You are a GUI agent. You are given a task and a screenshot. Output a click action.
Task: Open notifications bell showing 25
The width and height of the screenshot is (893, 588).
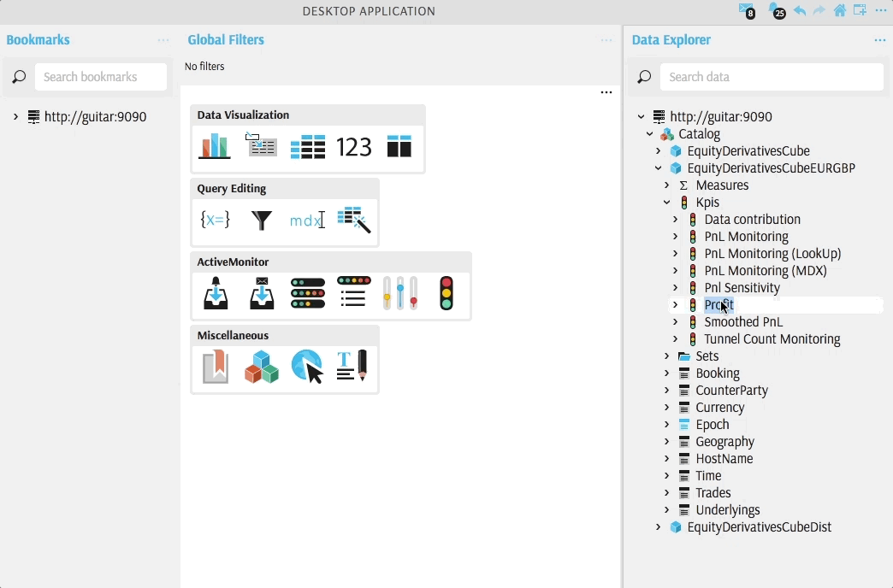pos(777,10)
